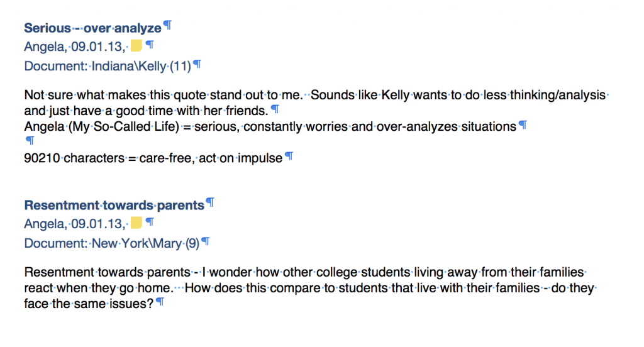Select the 'Resentment towards parents' memo title
This screenshot has height=347, width=644.
click(x=114, y=206)
